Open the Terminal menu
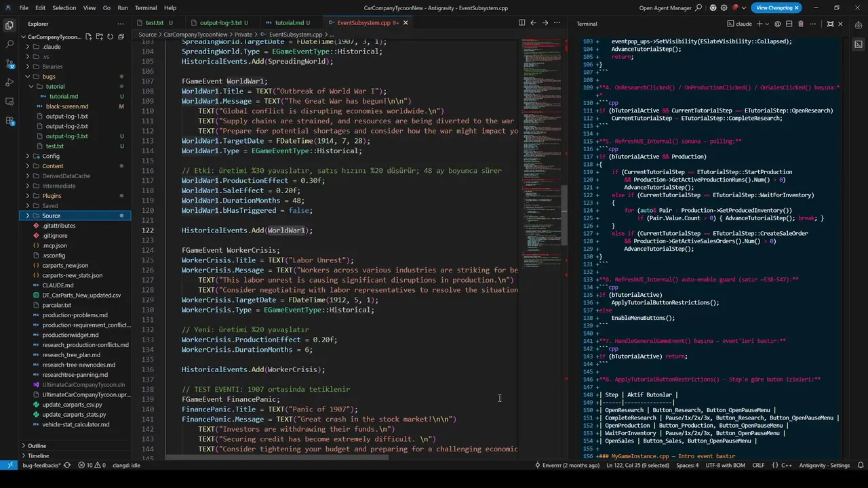The height and width of the screenshot is (488, 868). click(146, 7)
